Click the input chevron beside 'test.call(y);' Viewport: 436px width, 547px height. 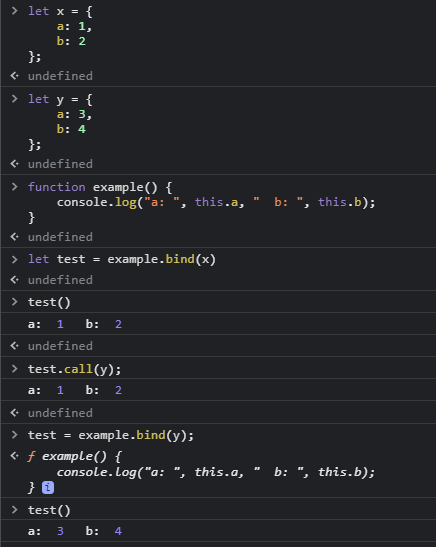coord(14,368)
